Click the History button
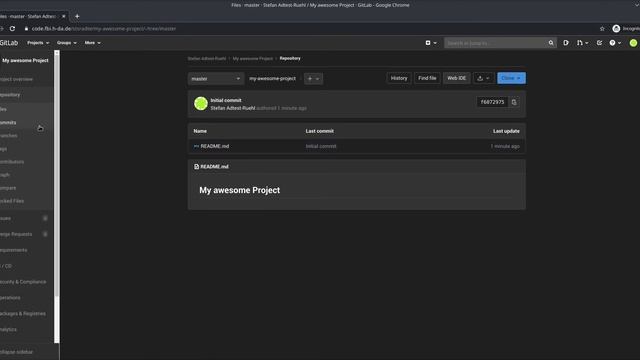Image resolution: width=640 pixels, height=360 pixels. coord(399,78)
